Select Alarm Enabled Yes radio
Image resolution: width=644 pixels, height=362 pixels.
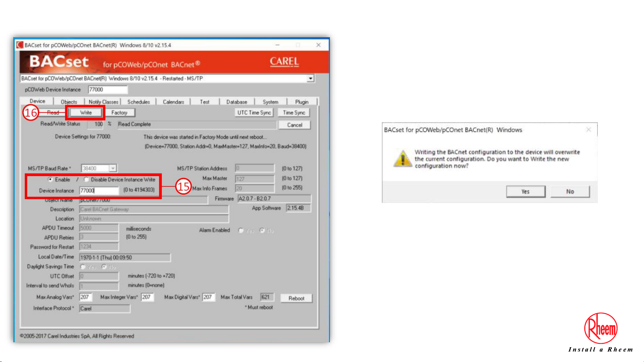(241, 230)
